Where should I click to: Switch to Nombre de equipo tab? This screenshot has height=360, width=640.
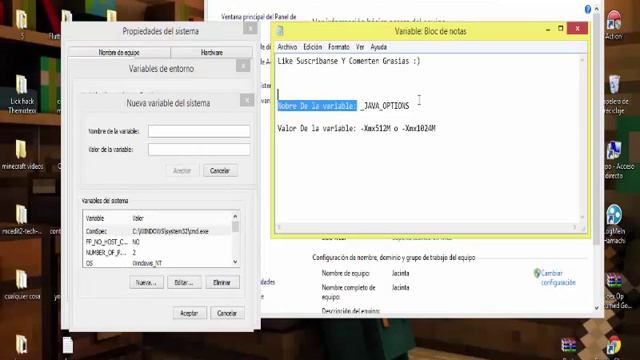(x=119, y=52)
